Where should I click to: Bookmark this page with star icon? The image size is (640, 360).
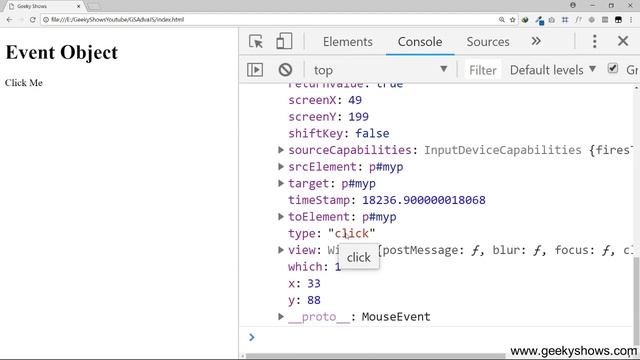tap(512, 20)
